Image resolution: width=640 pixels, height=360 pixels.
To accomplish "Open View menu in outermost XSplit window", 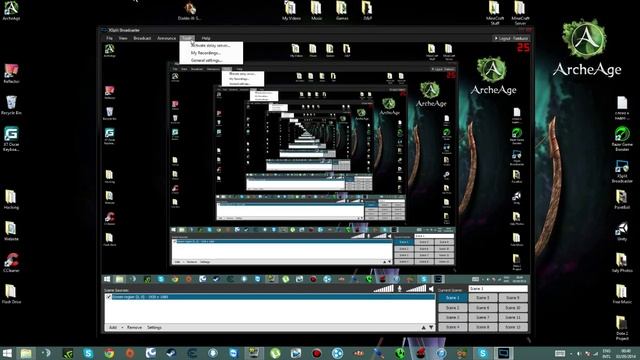I will click(x=123, y=38).
